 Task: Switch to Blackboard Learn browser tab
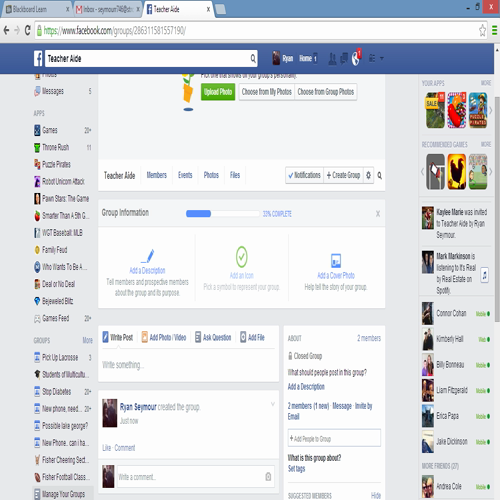tap(36, 9)
